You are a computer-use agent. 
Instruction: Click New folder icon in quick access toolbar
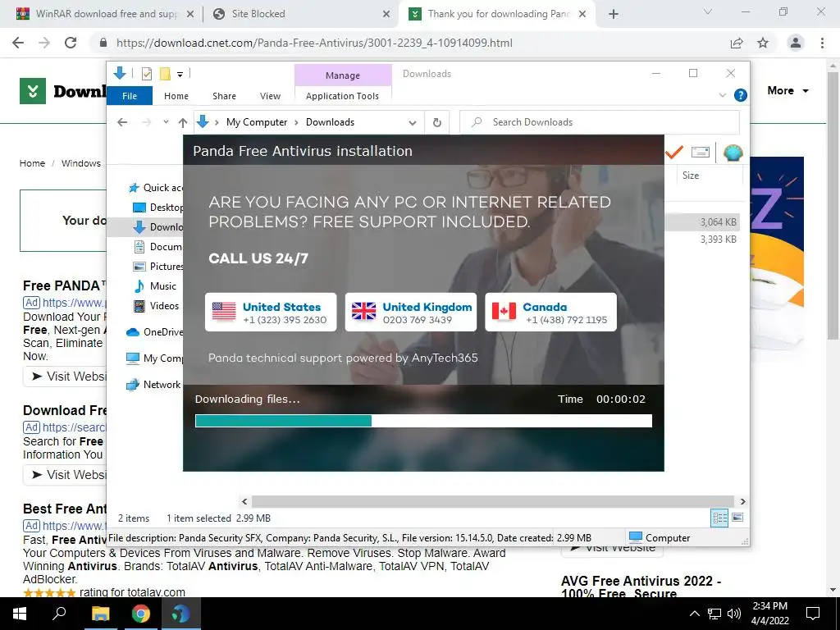click(x=165, y=74)
